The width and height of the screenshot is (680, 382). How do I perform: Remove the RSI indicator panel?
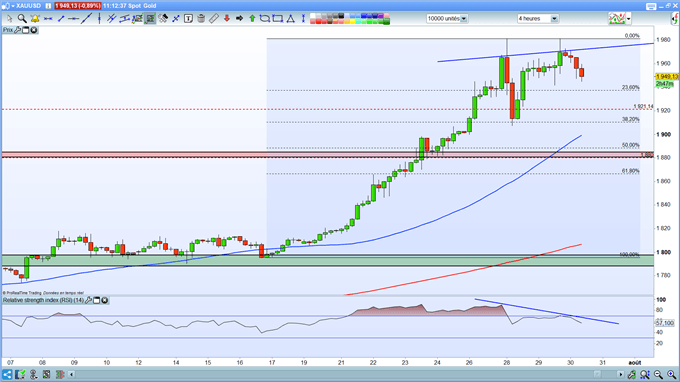(105, 300)
